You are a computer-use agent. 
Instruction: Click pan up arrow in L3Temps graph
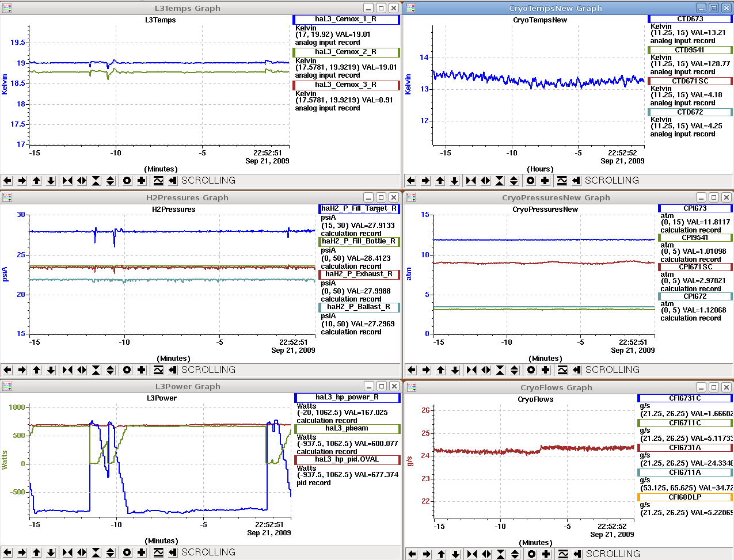tap(36, 181)
